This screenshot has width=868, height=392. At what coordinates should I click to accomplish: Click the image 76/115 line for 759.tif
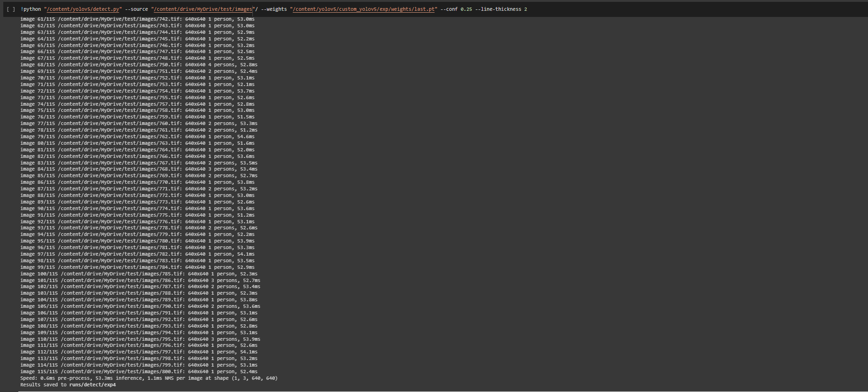pos(137,117)
